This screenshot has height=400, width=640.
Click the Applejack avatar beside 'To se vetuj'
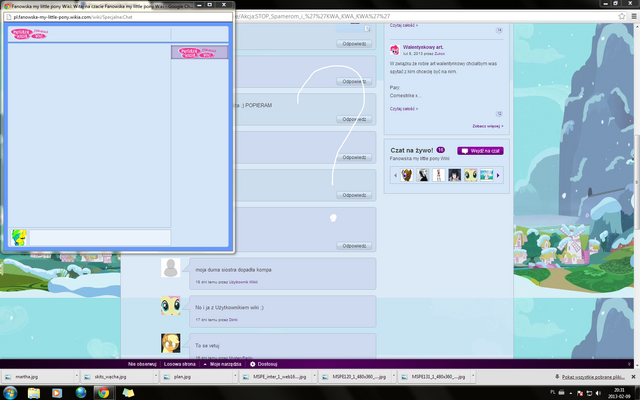coord(171,343)
